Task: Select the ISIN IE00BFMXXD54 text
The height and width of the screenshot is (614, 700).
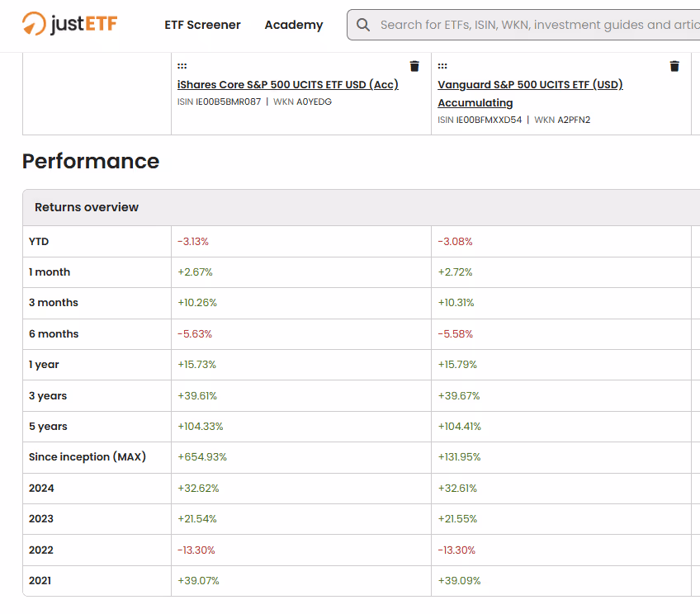Action: point(480,120)
